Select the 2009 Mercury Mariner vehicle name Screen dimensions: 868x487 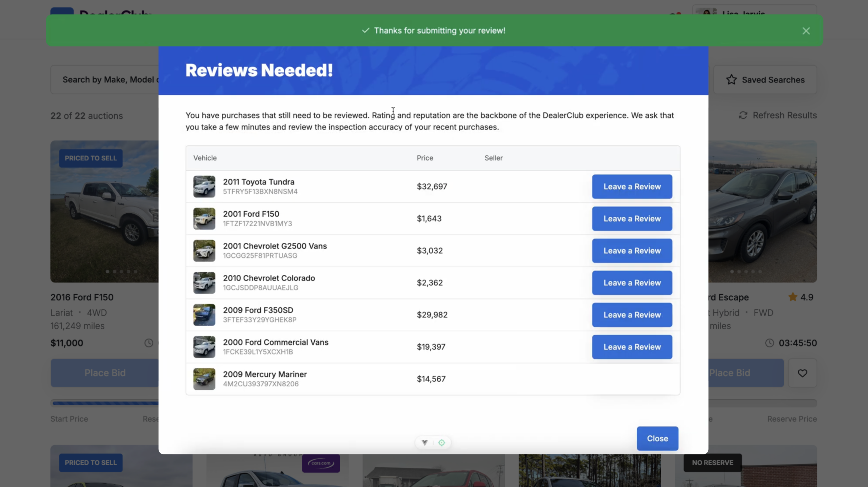(x=265, y=374)
